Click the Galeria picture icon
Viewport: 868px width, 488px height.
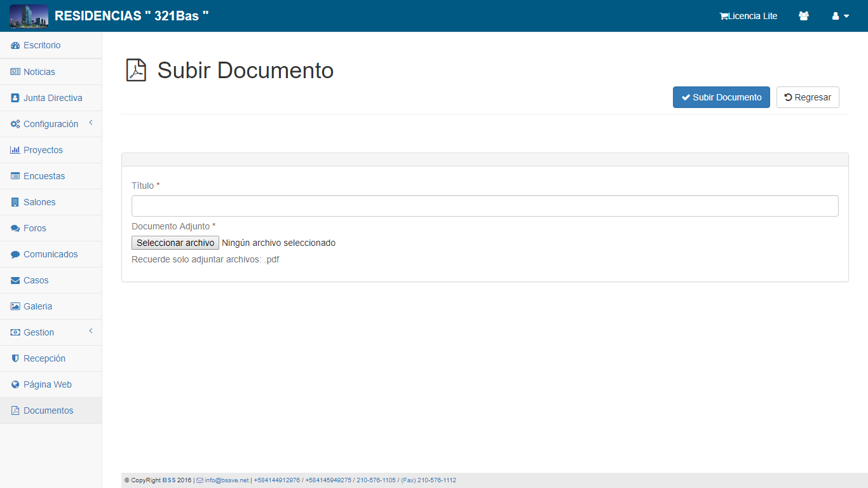[x=15, y=306]
